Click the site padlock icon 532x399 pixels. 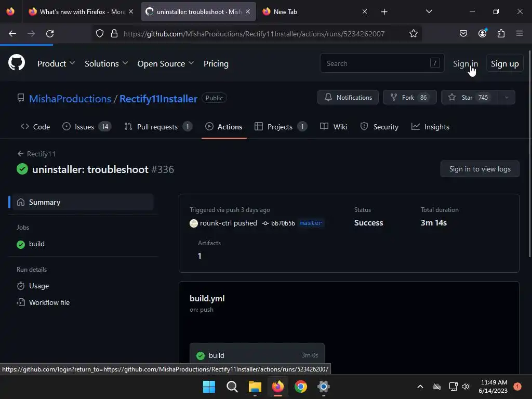tap(114, 34)
